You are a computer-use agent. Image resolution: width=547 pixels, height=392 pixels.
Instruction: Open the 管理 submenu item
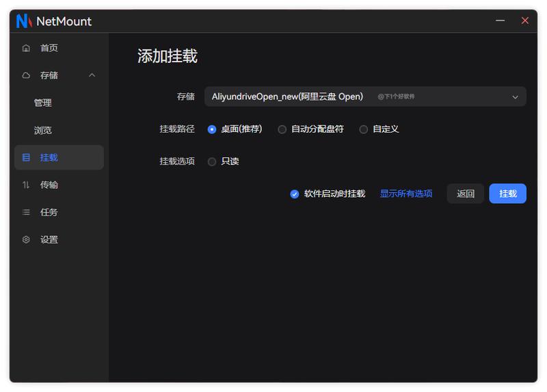tap(43, 103)
